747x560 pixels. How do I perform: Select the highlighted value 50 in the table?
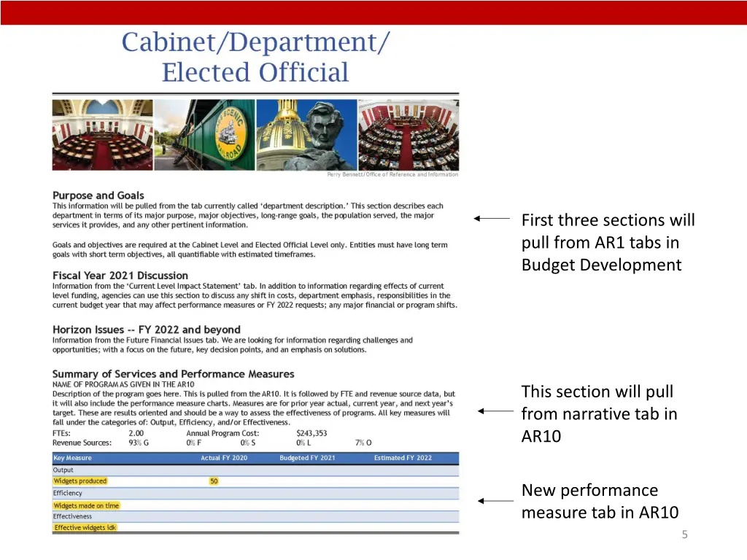click(x=214, y=481)
